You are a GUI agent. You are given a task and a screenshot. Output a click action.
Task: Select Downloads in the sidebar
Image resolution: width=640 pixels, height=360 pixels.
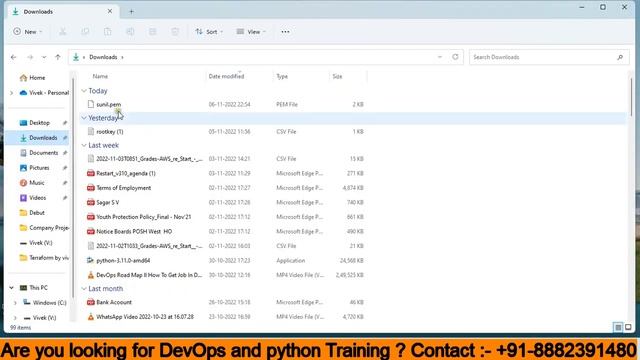coord(43,138)
